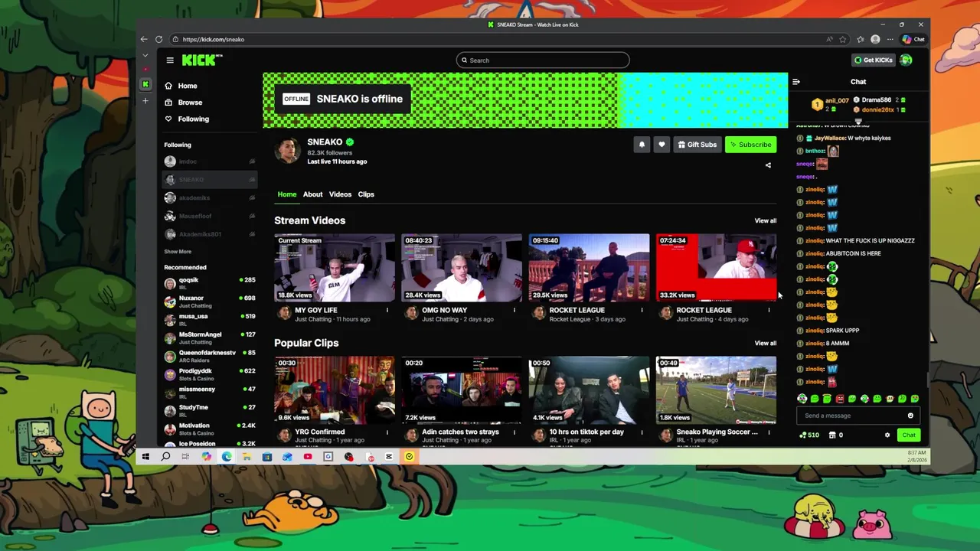Open the MY GOY LIFE current stream thumbnail
The width and height of the screenshot is (980, 551).
[335, 268]
